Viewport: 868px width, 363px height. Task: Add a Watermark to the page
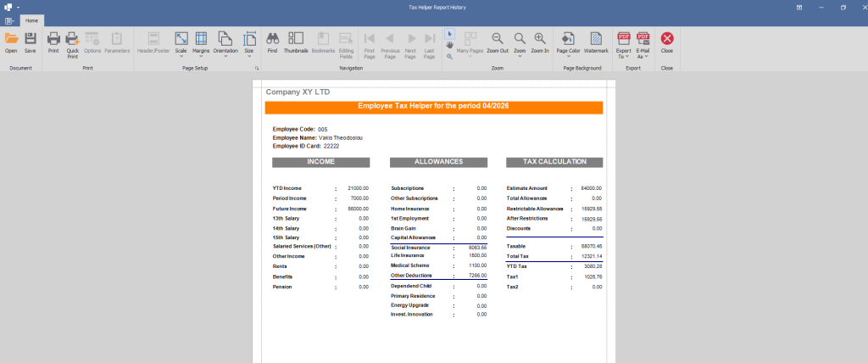[596, 39]
